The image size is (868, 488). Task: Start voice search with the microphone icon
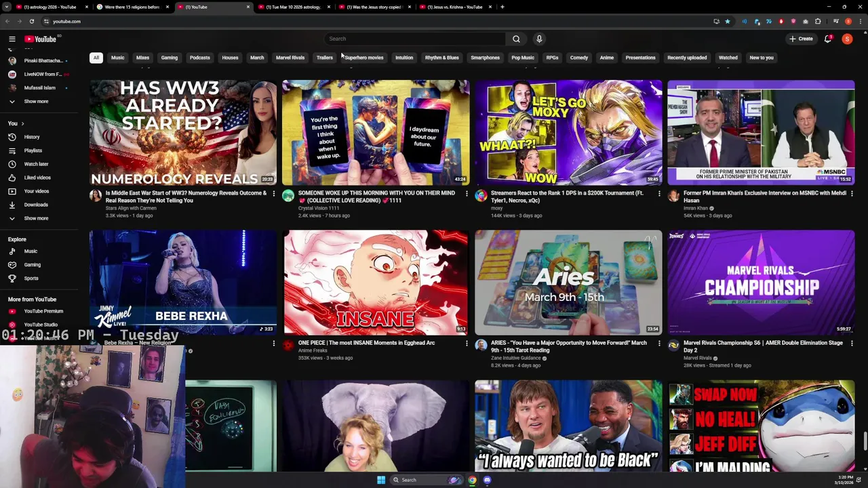click(539, 39)
